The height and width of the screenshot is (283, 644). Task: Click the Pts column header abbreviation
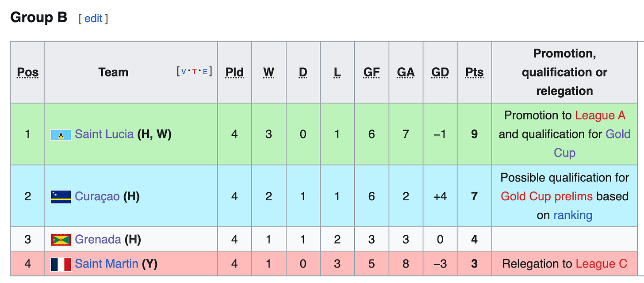point(475,72)
